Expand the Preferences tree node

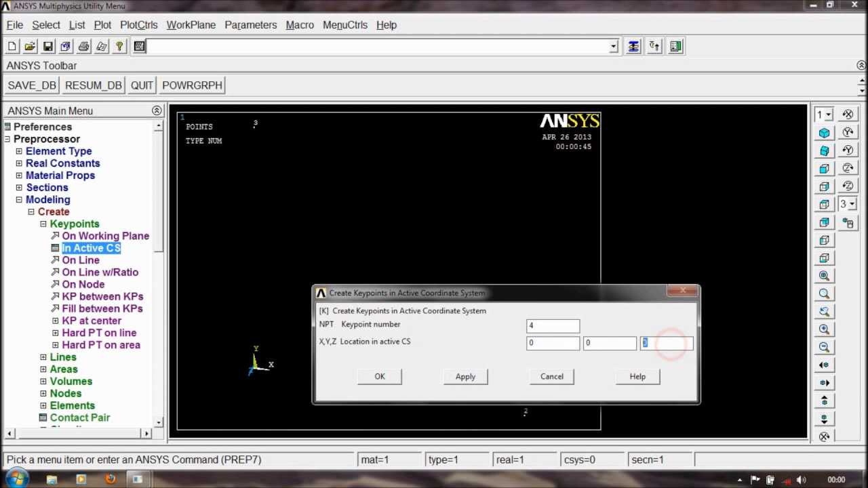7,127
